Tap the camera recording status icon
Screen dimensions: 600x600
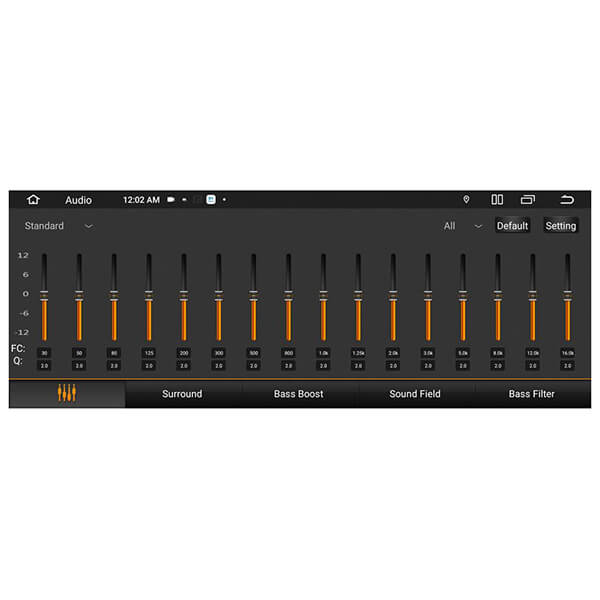(171, 200)
